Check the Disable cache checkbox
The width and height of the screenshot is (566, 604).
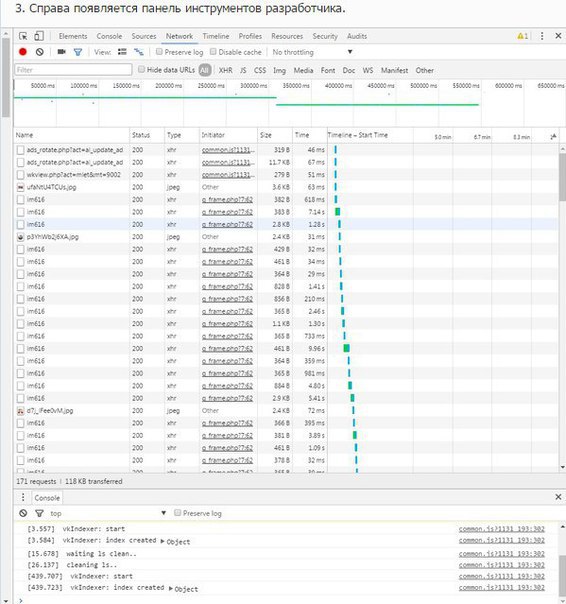click(213, 52)
